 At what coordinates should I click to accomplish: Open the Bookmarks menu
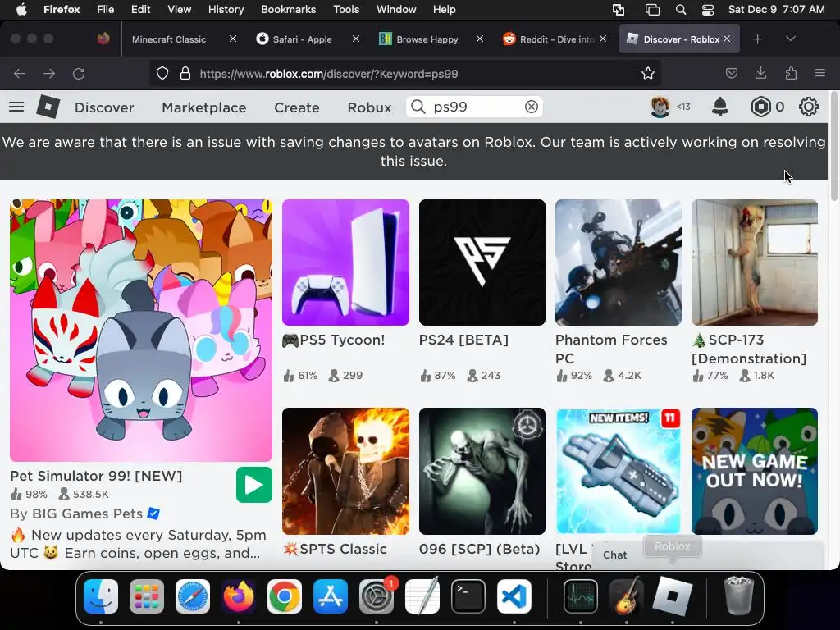coord(288,10)
